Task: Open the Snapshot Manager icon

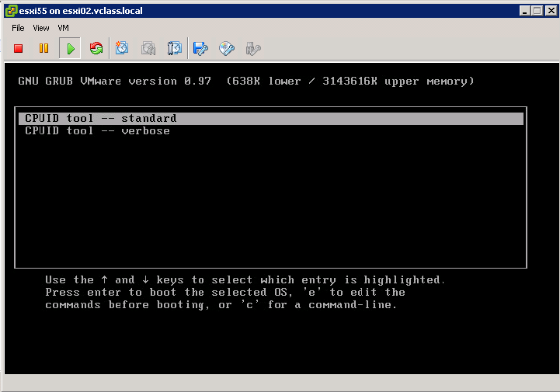Action: pyautogui.click(x=174, y=48)
